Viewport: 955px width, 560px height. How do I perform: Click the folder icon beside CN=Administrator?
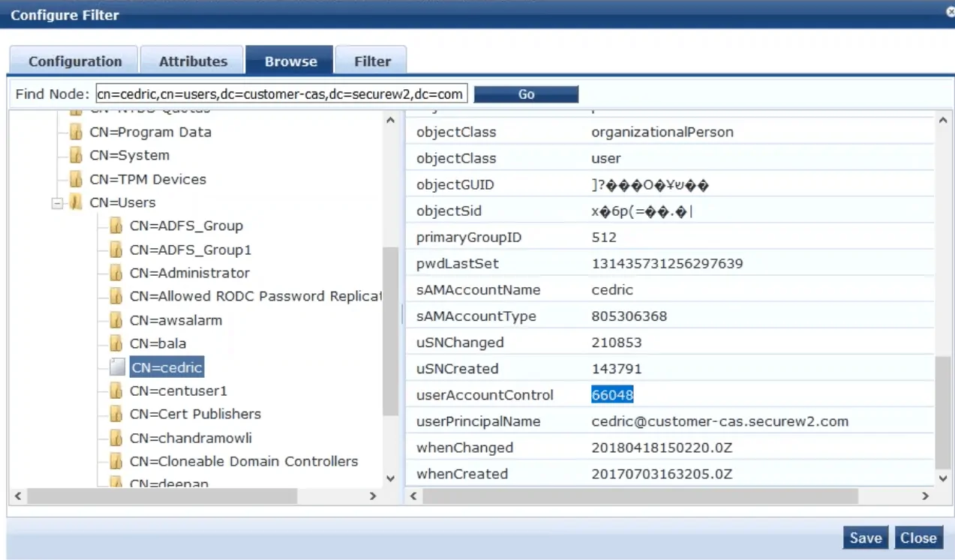pyautogui.click(x=116, y=274)
